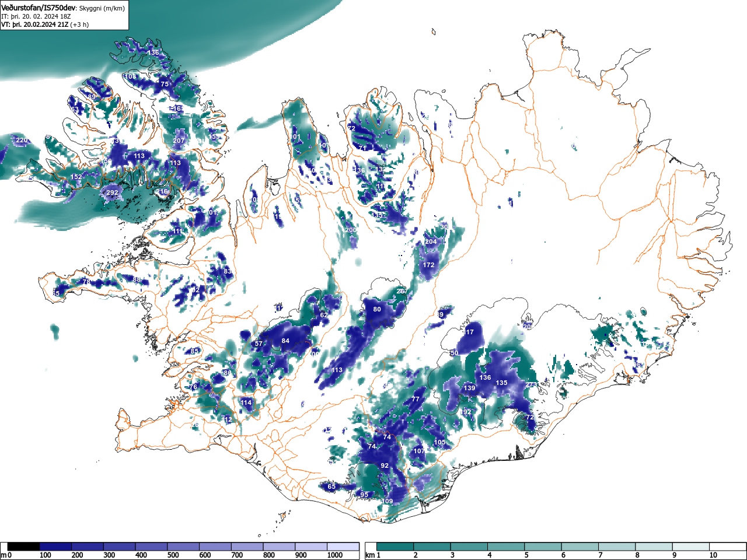Click the dark teal 1–2 km swatch
Image resolution: width=747 pixels, height=560 pixels.
(x=396, y=547)
